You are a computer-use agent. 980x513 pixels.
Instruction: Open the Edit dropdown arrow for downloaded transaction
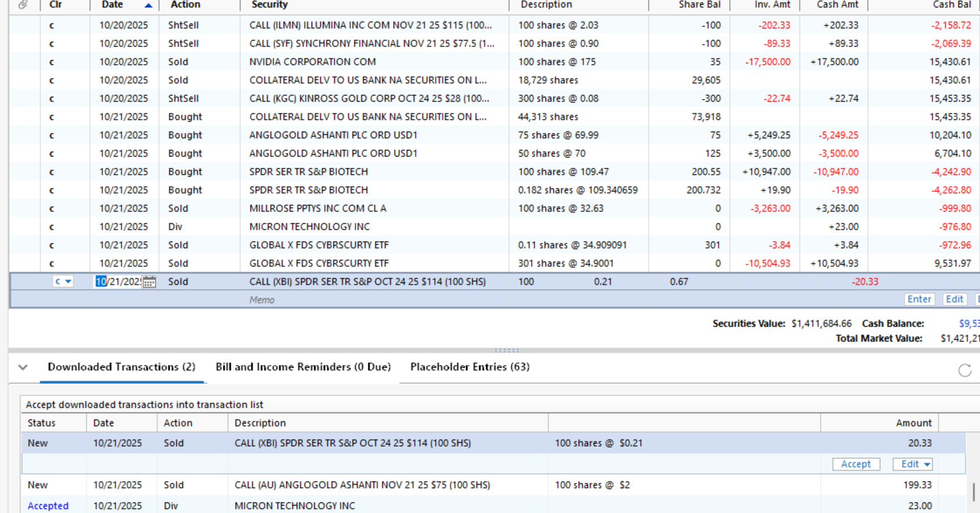click(927, 464)
